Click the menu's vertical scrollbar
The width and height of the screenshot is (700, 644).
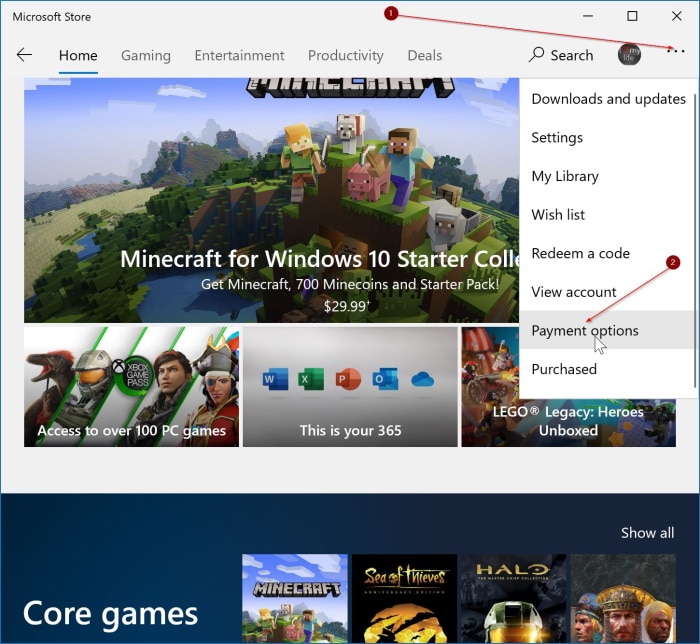tap(694, 241)
